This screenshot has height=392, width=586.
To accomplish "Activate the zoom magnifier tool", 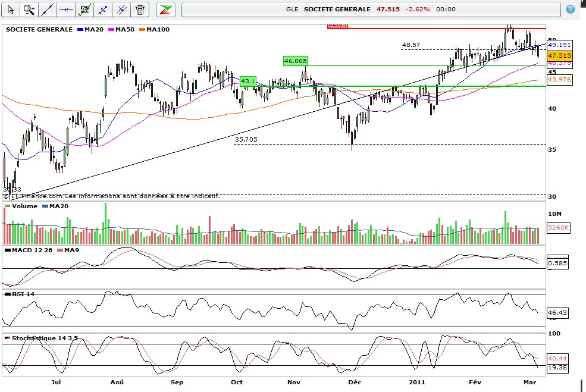I will pyautogui.click(x=29, y=10).
